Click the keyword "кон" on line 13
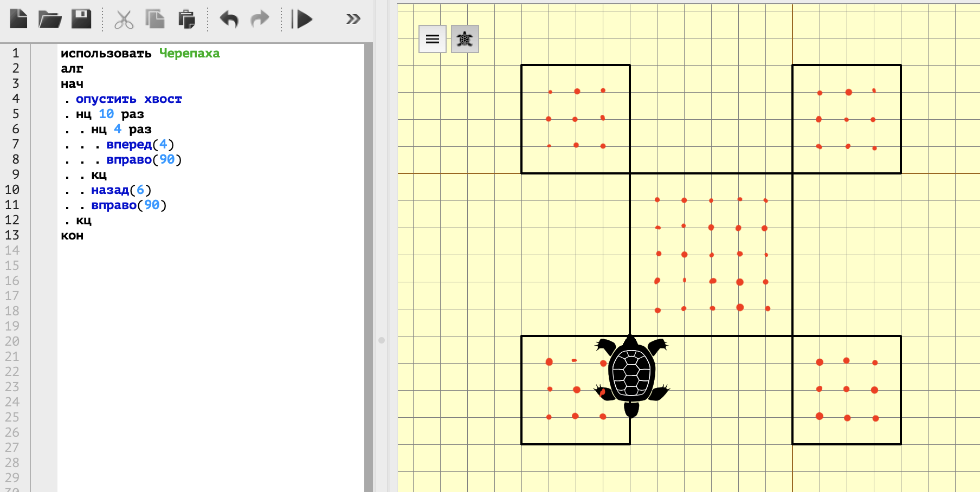 pos(72,236)
